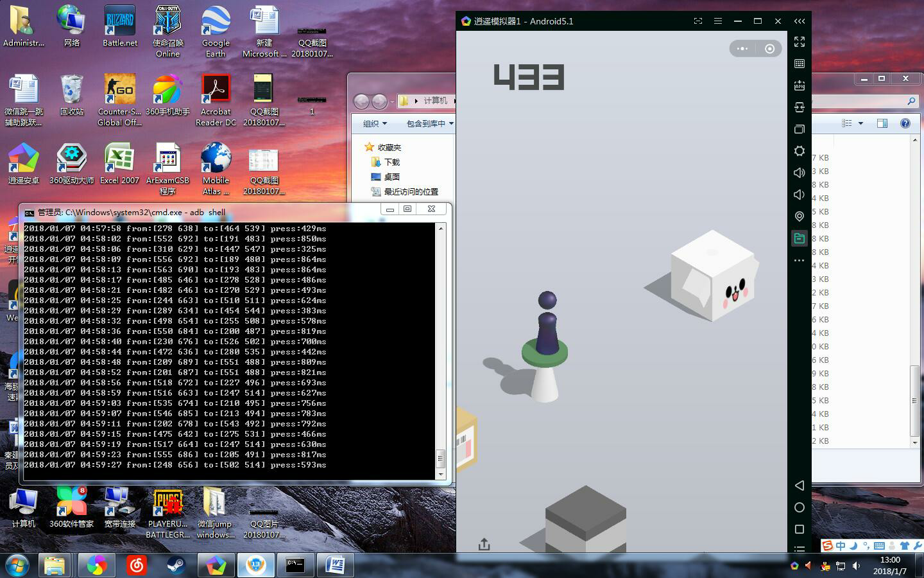
Task: Click the APK install icon in emulator sidebar
Action: [800, 85]
